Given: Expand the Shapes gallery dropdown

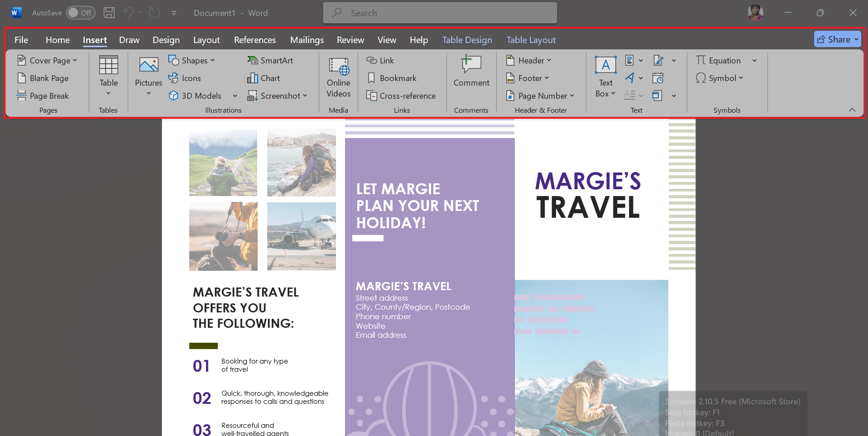Looking at the screenshot, I should click(x=212, y=60).
